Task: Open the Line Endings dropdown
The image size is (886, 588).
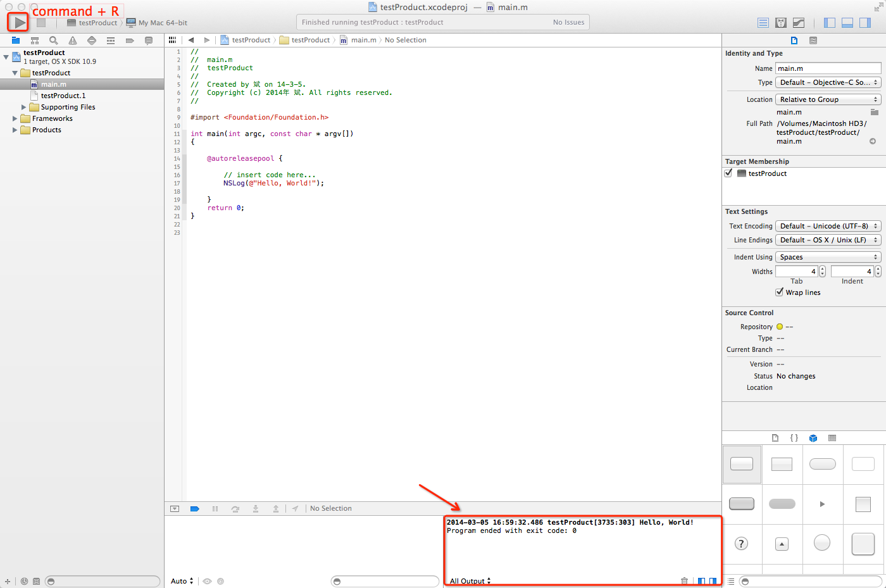Action: (828, 240)
